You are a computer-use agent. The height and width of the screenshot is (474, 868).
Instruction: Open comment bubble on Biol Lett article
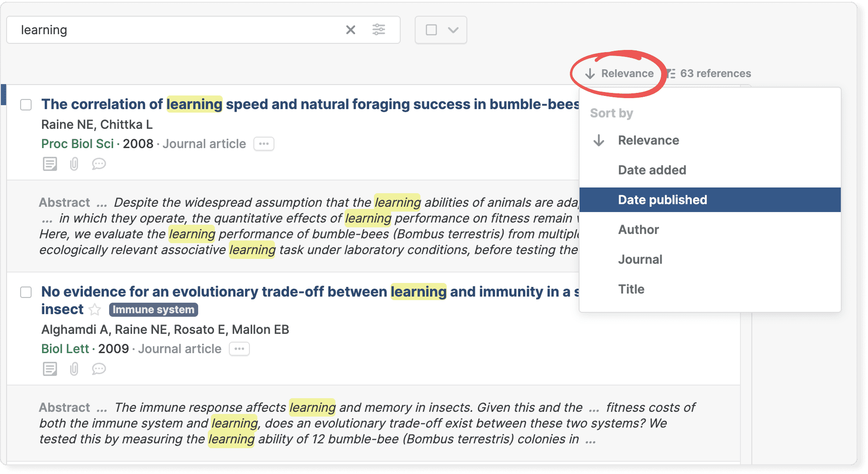click(x=99, y=369)
